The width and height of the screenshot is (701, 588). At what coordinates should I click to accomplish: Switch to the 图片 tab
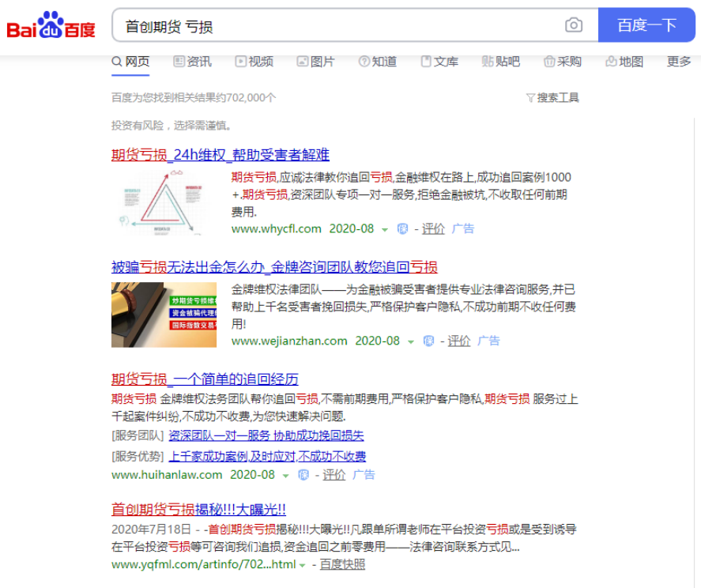click(x=315, y=62)
